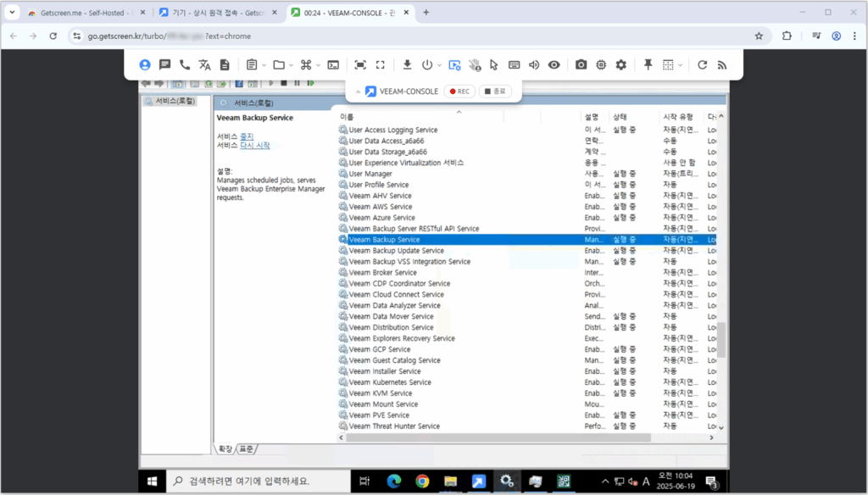Open the clipboard dropdown arrow
Screen dimensions: 868x495
click(264, 65)
